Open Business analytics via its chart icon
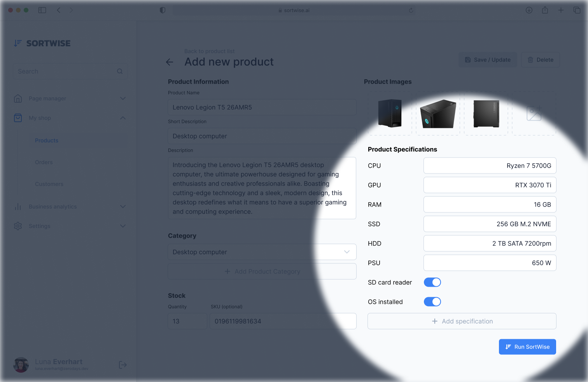588x382 pixels. coord(18,207)
